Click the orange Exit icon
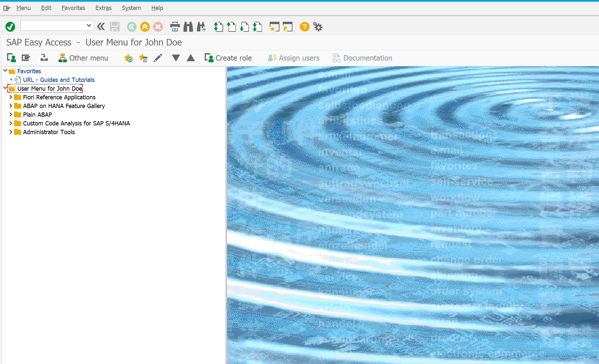The image size is (599, 364). point(145,27)
